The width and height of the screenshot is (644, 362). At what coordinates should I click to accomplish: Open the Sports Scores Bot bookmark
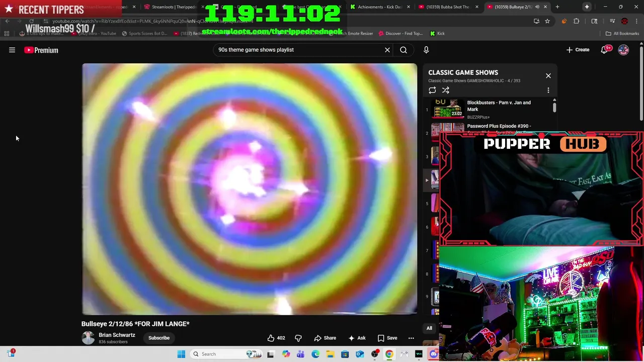144,34
